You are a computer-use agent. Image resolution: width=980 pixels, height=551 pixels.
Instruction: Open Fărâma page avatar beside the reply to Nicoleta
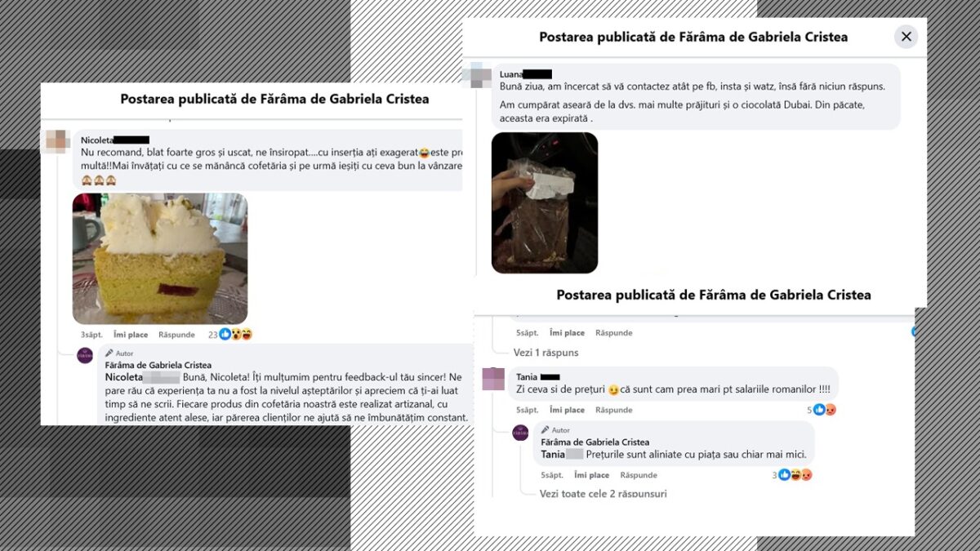[x=85, y=355]
